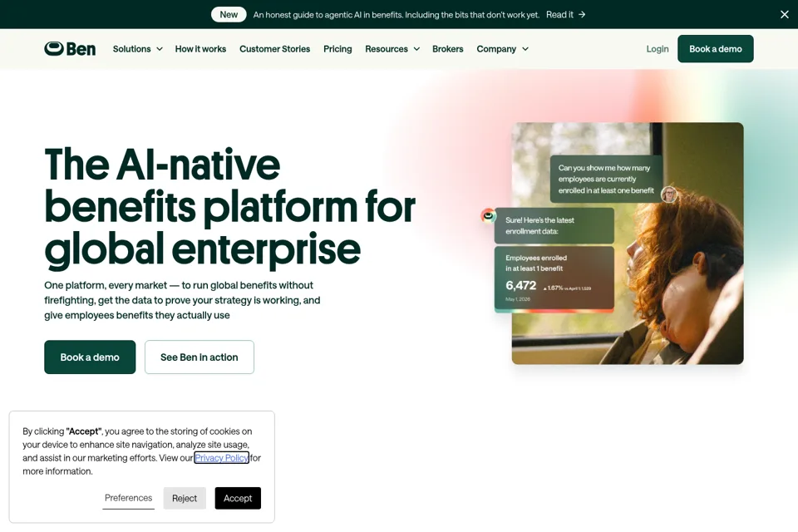
Task: Click the hero Book a demo button
Action: pyautogui.click(x=90, y=357)
